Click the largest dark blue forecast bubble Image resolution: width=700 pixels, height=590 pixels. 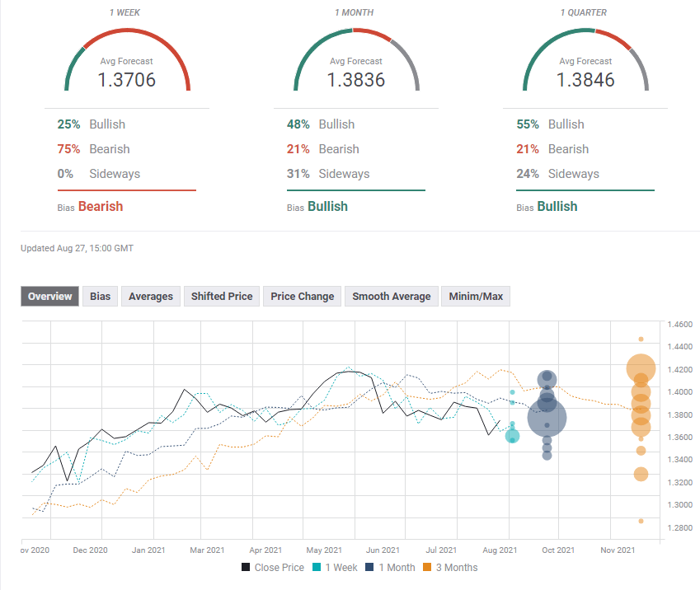tap(547, 418)
